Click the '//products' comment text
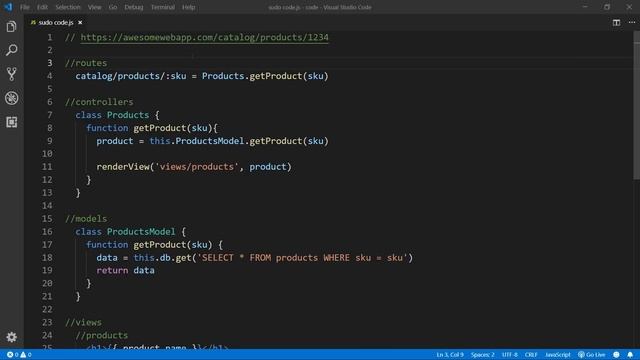This screenshot has width=640, height=360. (102, 336)
